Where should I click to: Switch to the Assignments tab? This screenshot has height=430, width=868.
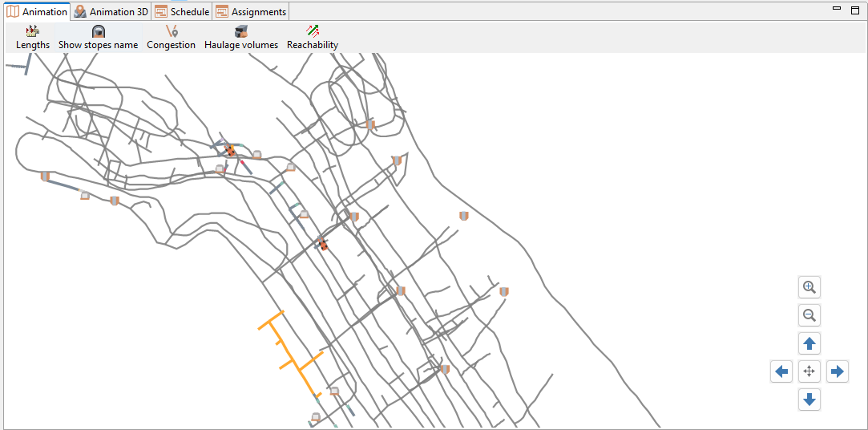tap(252, 12)
